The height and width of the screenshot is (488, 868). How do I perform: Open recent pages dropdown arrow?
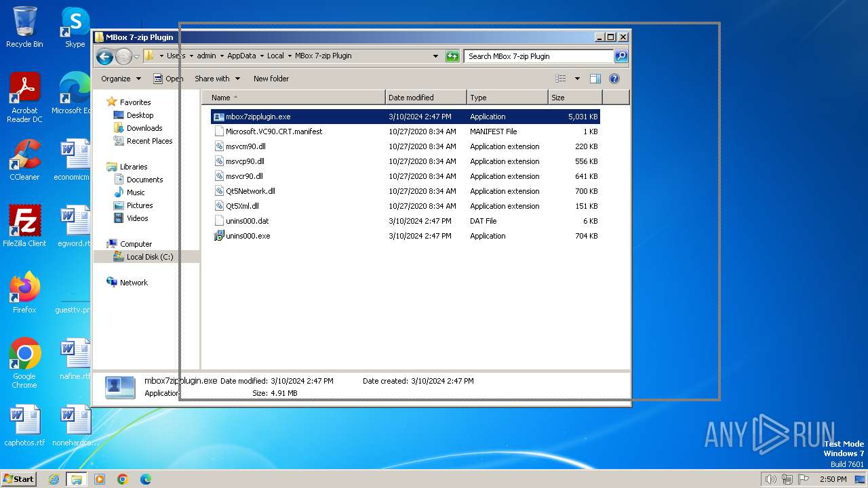[136, 56]
